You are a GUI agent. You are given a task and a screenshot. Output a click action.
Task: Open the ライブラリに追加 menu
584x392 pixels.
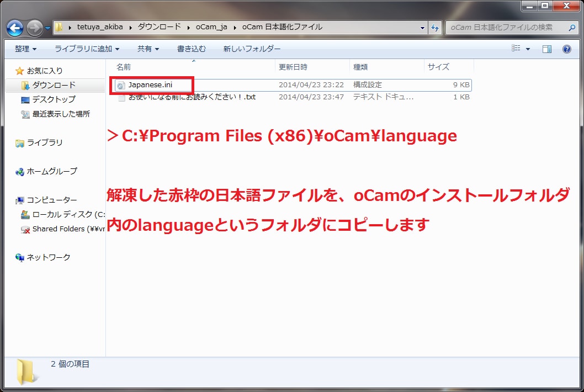87,49
